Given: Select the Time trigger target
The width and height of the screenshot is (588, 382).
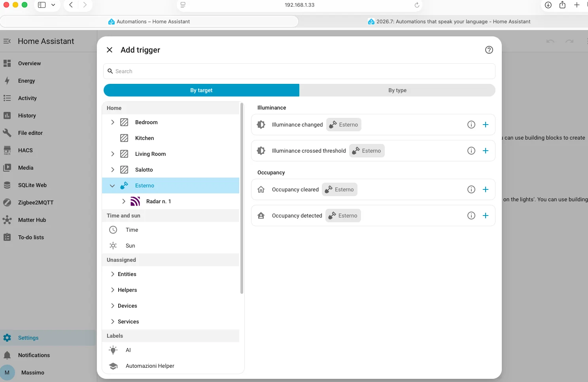Looking at the screenshot, I should [171, 230].
